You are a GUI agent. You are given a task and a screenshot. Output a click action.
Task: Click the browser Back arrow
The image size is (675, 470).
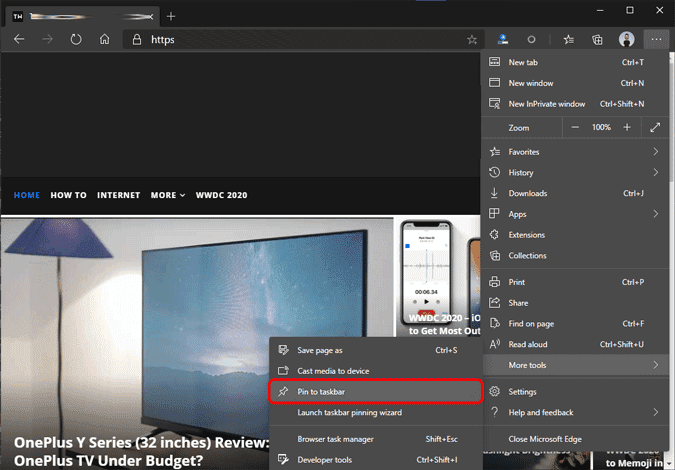[x=19, y=40]
